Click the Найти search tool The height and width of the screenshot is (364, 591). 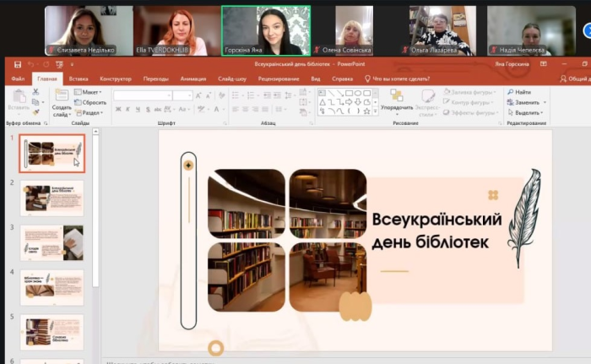click(518, 92)
